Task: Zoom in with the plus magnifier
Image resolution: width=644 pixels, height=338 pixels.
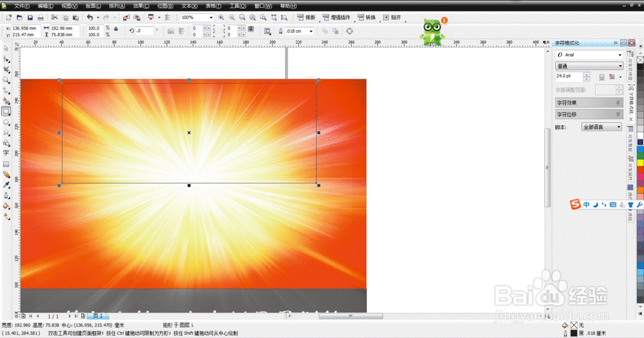Action: pos(221,17)
